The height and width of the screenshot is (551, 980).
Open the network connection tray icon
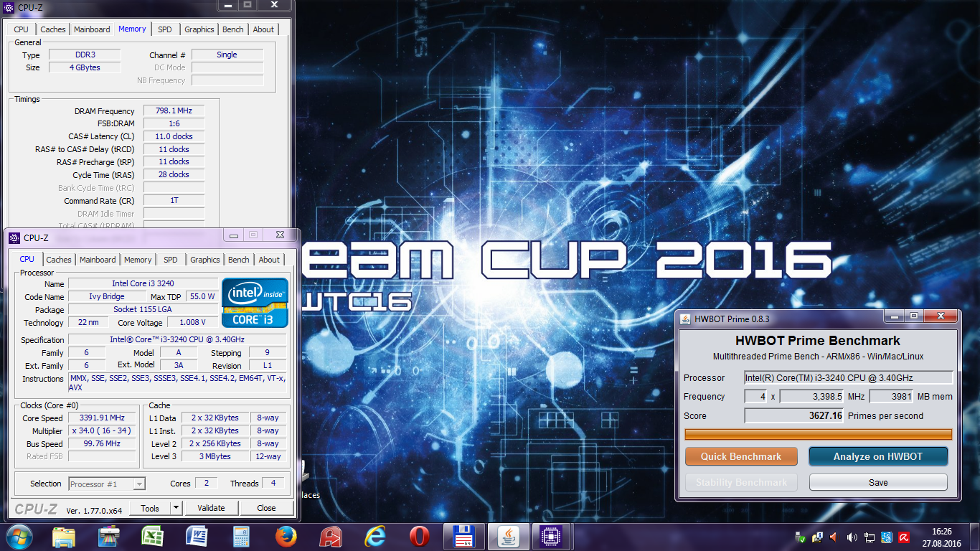click(869, 537)
